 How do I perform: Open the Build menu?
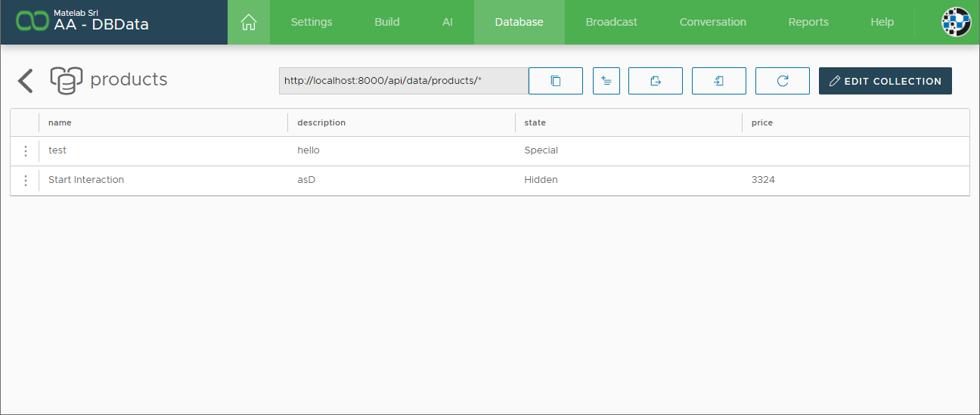(x=387, y=23)
